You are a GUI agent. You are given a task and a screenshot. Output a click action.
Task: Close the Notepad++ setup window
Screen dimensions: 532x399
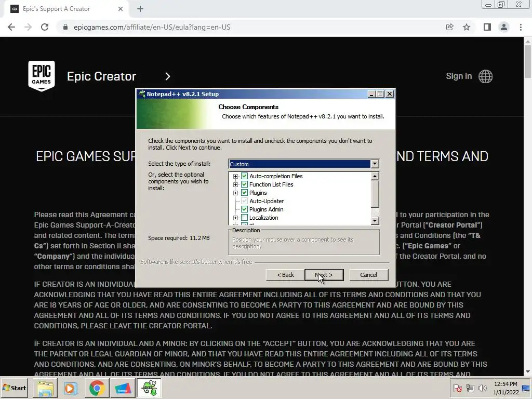point(390,94)
